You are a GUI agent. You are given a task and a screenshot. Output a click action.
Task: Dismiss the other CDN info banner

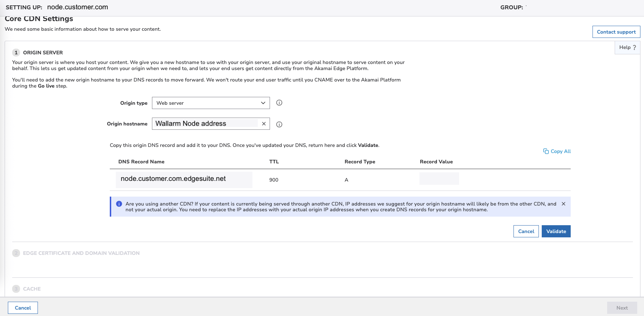tap(564, 204)
